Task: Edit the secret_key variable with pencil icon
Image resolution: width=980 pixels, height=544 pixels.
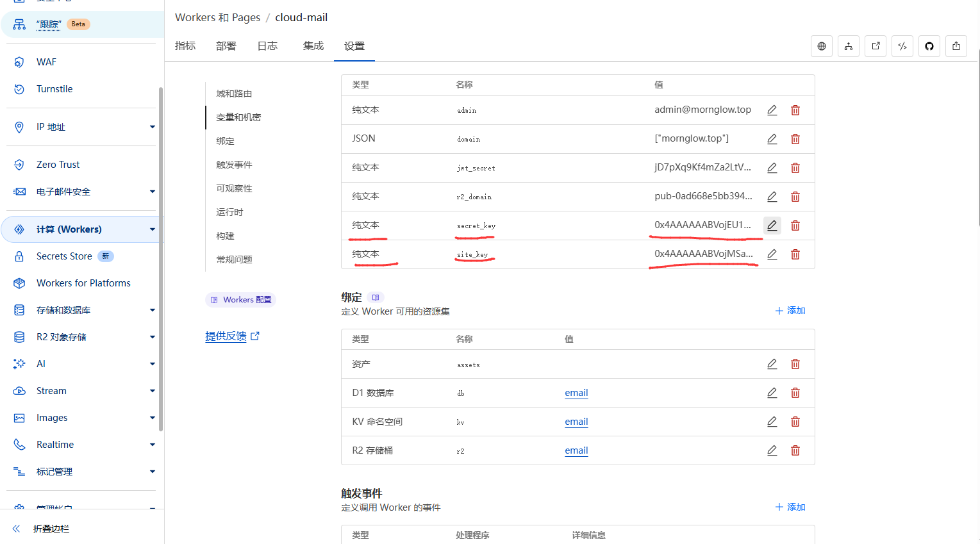Action: coord(772,226)
